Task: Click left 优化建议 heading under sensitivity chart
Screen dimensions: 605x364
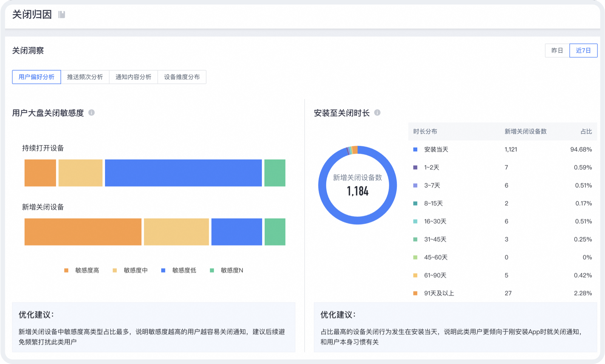Action: (36, 315)
